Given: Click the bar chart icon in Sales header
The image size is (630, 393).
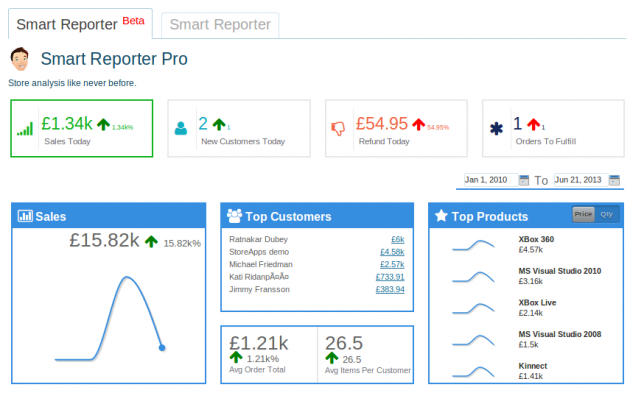Looking at the screenshot, I should click(25, 216).
